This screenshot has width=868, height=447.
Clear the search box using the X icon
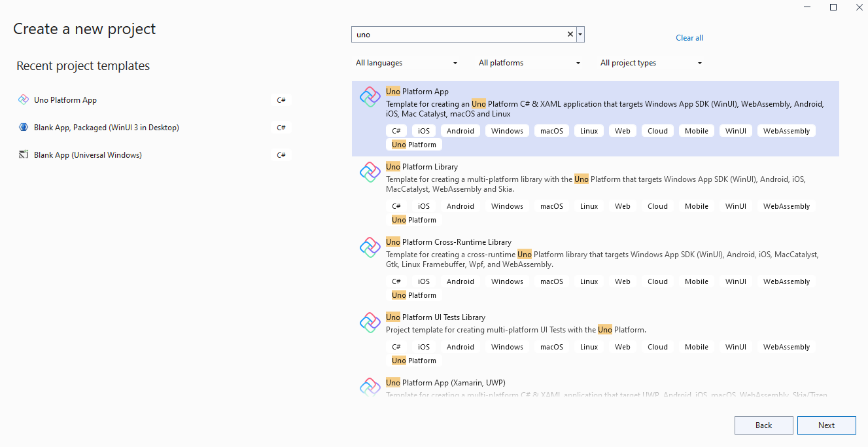point(569,33)
